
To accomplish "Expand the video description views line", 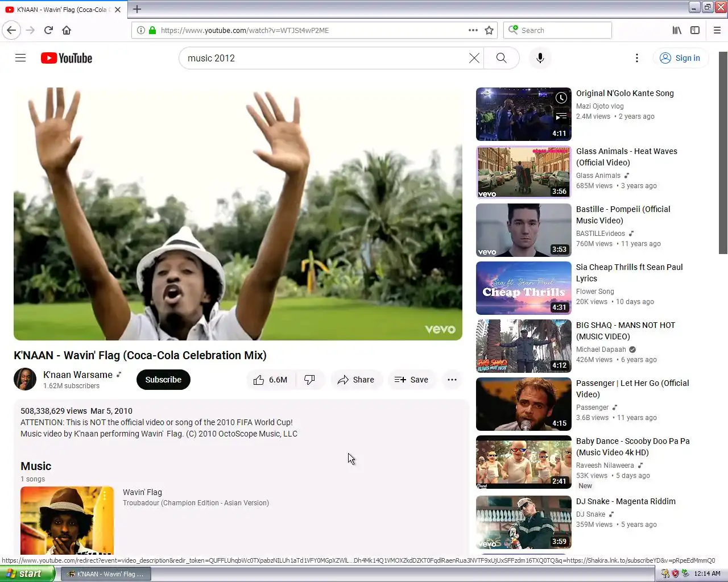I will click(x=77, y=411).
